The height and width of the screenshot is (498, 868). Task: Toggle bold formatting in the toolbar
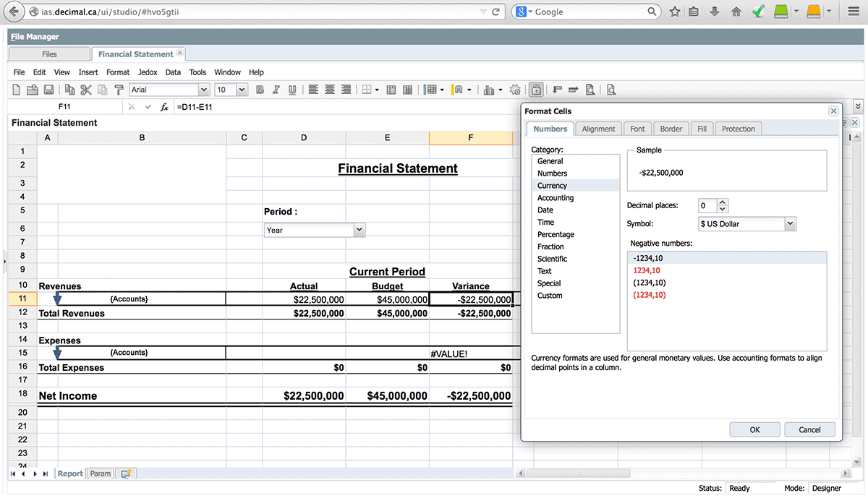click(260, 90)
